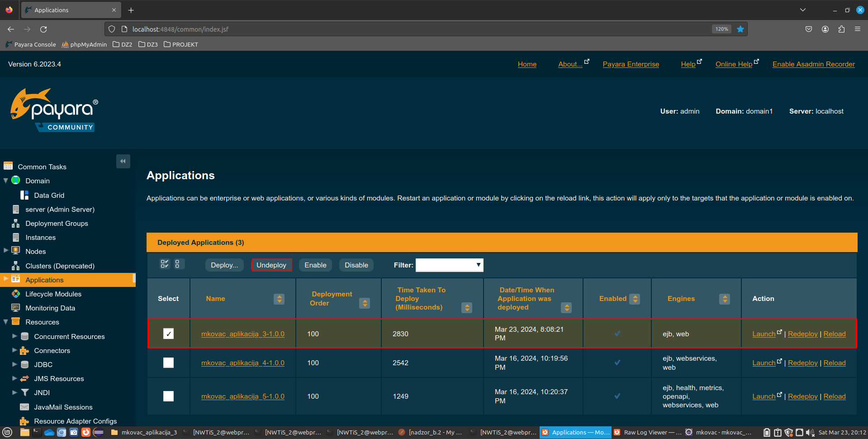Click the Undeploy button
The width and height of the screenshot is (868, 439).
coord(271,265)
